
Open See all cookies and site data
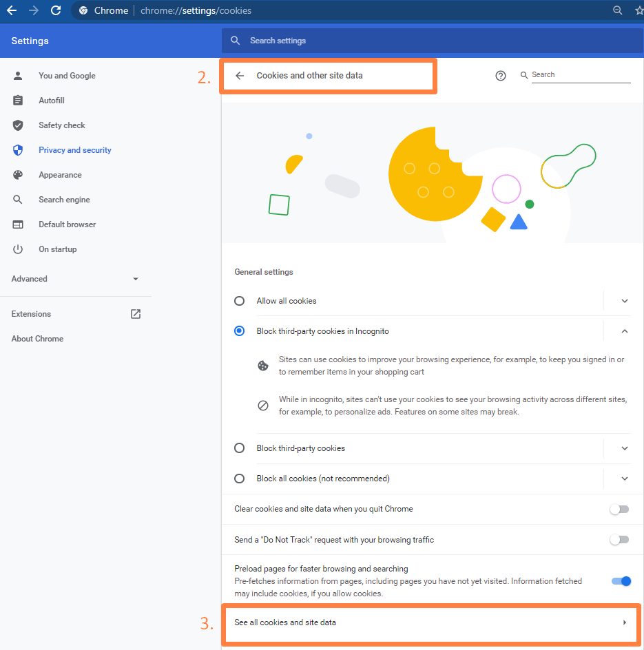coord(430,622)
